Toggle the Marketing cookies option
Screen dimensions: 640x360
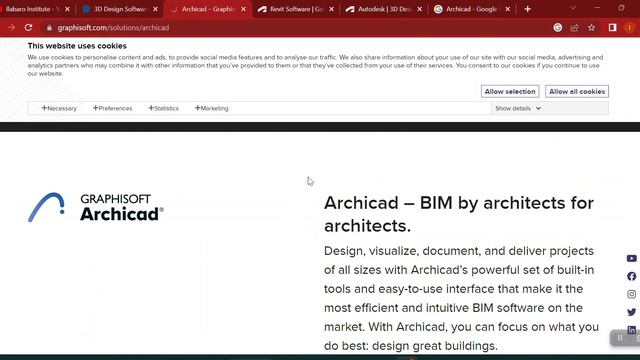pyautogui.click(x=211, y=108)
